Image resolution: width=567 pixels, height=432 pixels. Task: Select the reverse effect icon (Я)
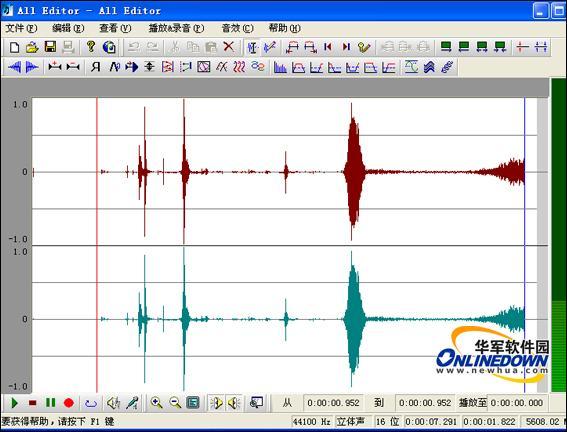(95, 67)
